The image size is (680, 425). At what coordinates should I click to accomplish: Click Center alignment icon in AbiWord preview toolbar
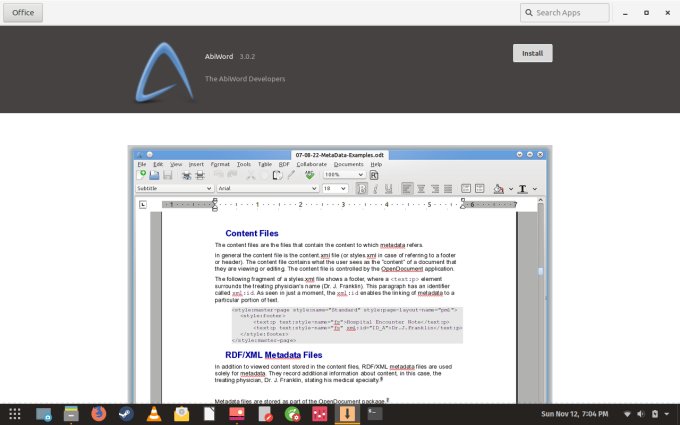pyautogui.click(x=421, y=189)
